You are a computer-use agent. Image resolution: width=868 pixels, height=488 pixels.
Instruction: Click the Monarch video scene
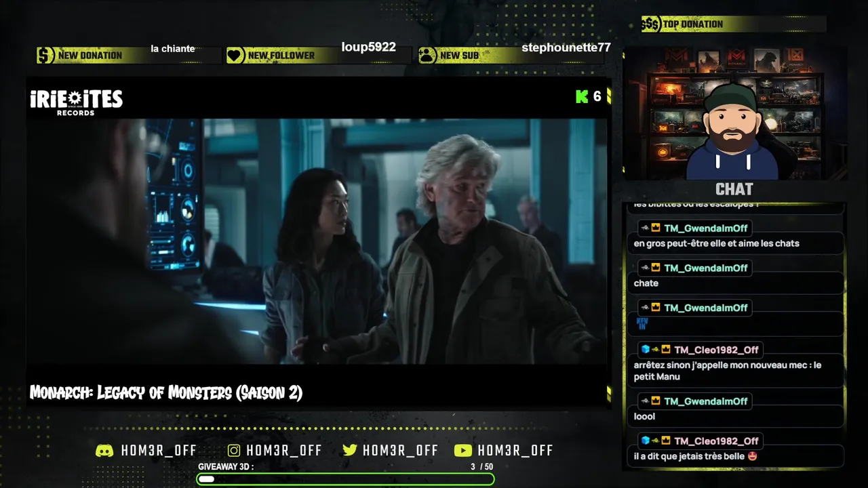pos(317,241)
